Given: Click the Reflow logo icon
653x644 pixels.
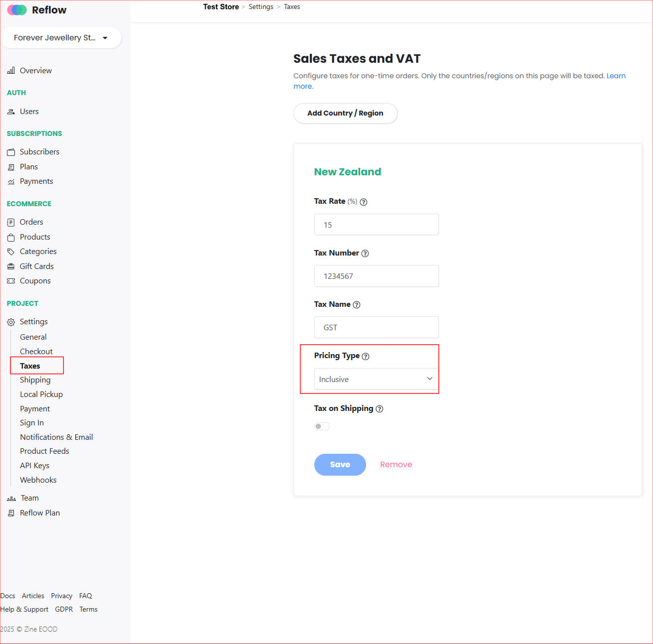Looking at the screenshot, I should click(17, 10).
